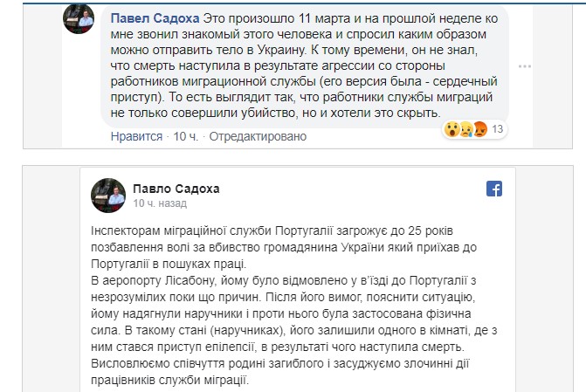
Task: Click the reaction emojis on the comment
Action: point(465,130)
